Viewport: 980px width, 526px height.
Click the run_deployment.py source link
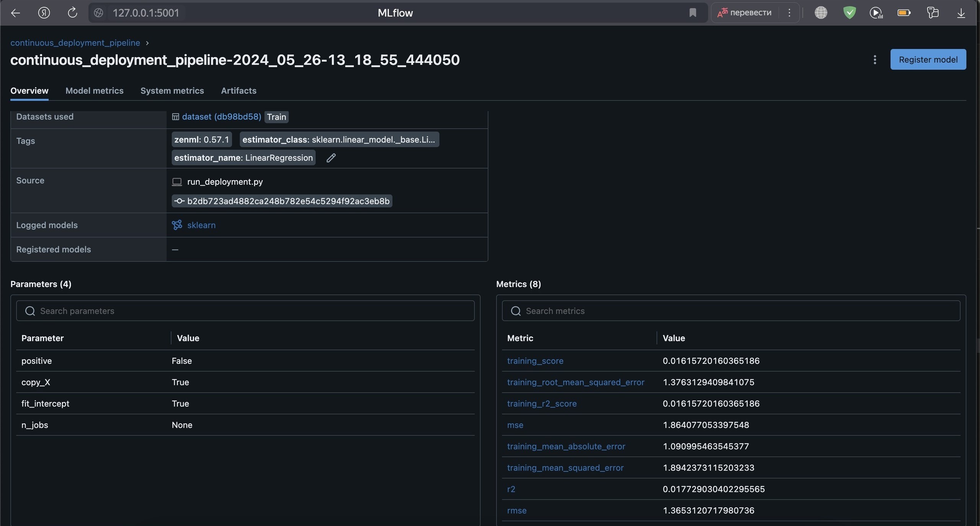(224, 181)
